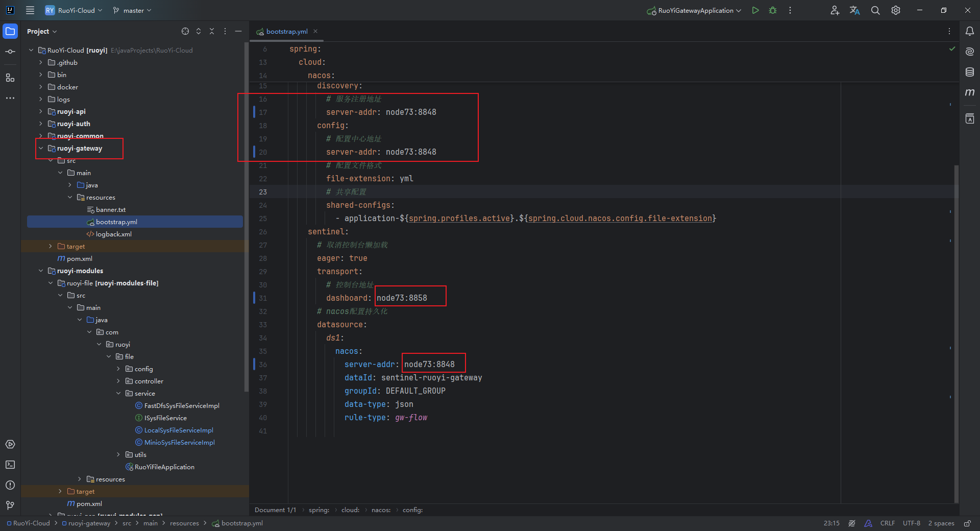Viewport: 980px width, 531px height.
Task: Debug RuoYiGatewayApplication with the bug icon
Action: pos(773,10)
